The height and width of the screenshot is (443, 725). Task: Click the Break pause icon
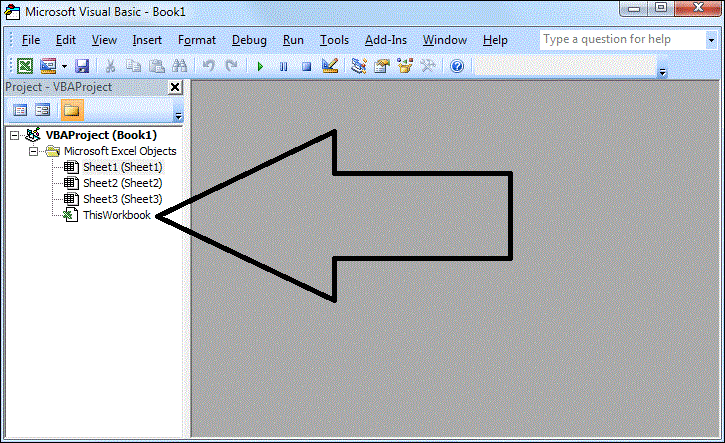pos(283,67)
